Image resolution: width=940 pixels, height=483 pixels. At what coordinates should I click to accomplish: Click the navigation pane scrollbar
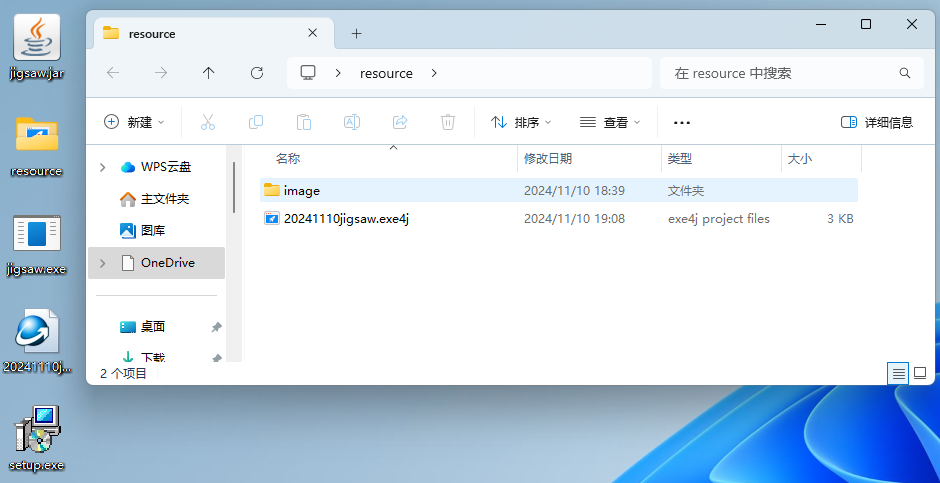tap(233, 188)
